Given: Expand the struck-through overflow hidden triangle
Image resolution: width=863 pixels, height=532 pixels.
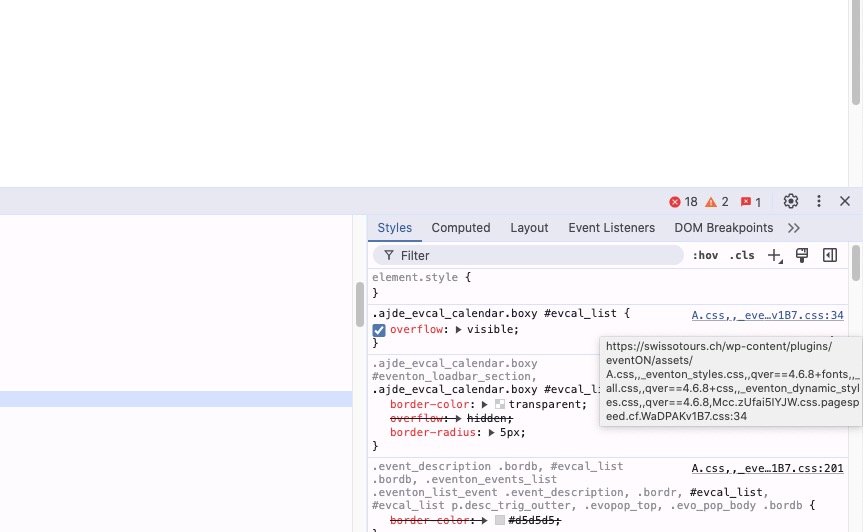Looking at the screenshot, I should (458, 419).
